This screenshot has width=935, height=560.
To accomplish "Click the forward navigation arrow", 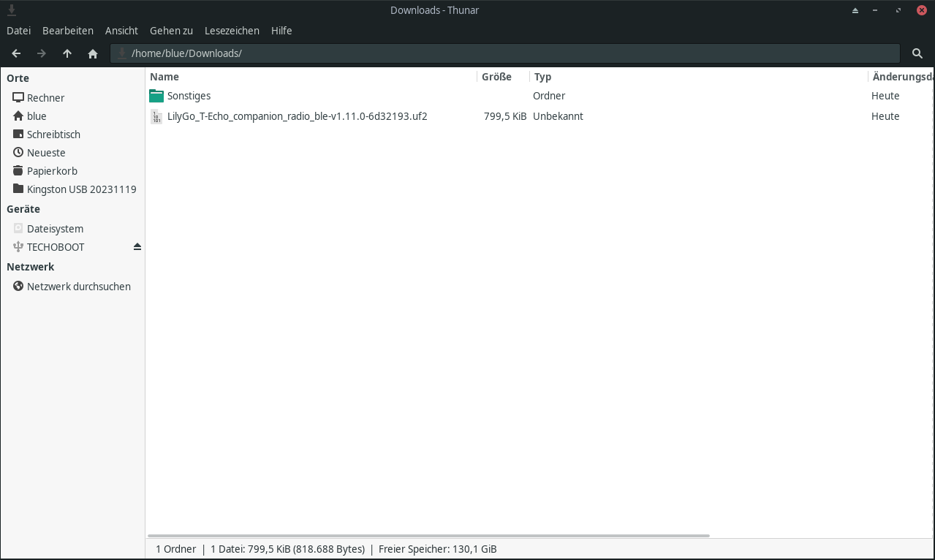I will coord(42,53).
